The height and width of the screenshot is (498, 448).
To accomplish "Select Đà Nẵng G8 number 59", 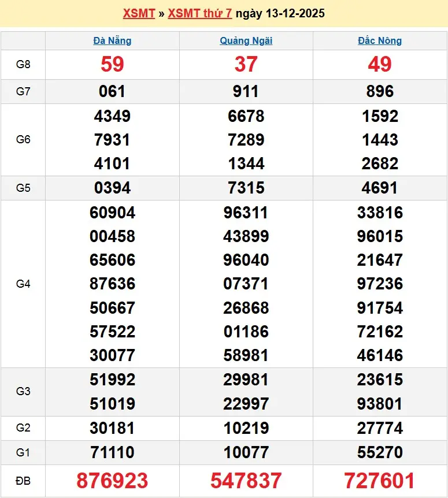I will (112, 64).
